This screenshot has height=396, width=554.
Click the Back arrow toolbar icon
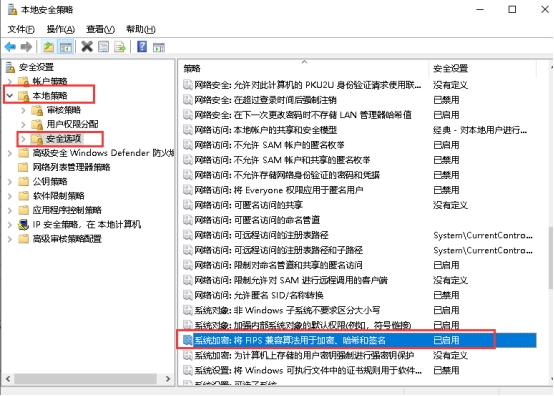[x=10, y=47]
